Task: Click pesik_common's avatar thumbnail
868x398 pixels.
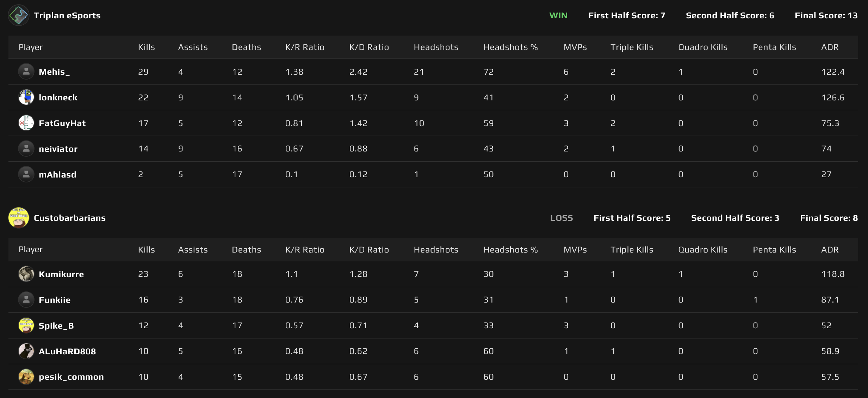Action: [26, 377]
